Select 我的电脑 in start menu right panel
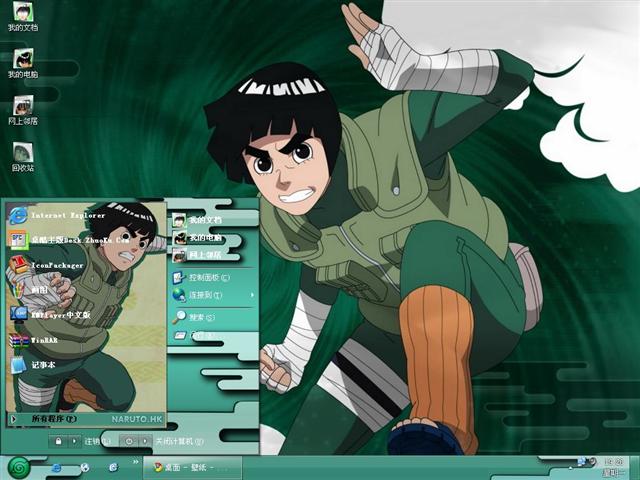This screenshot has height=480, width=640. click(198, 238)
